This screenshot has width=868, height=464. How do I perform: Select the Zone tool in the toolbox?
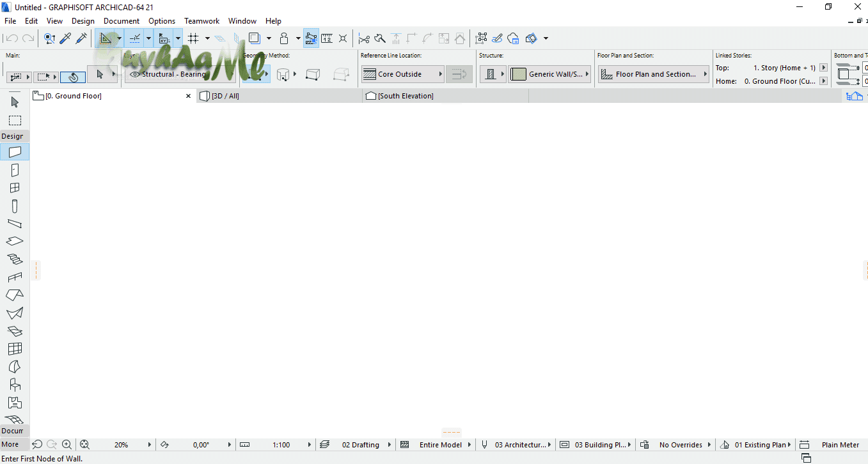15,403
